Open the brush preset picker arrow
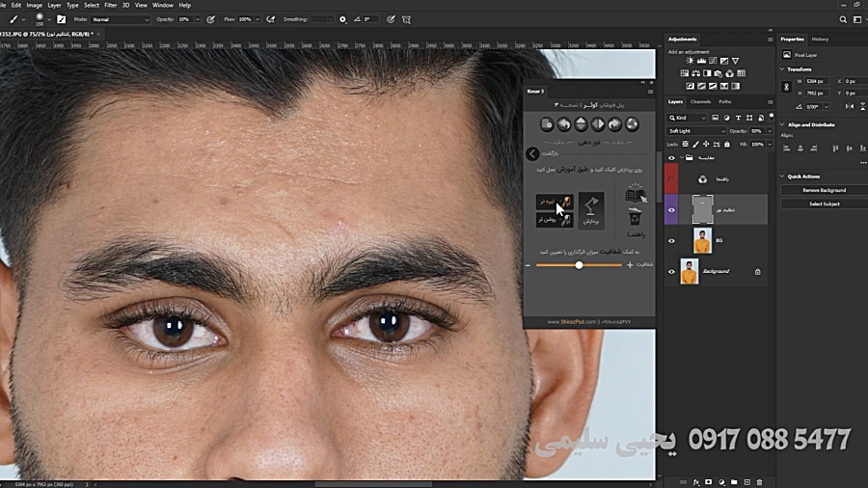This screenshot has height=488, width=868. [x=49, y=19]
